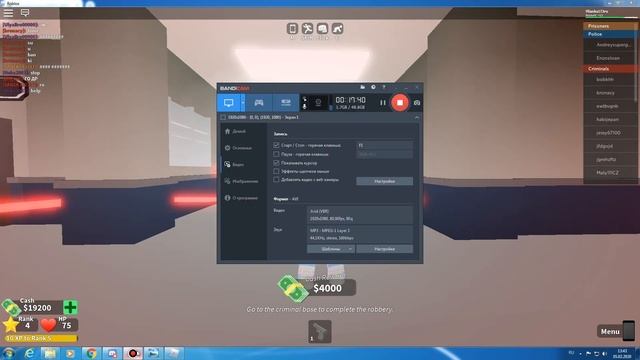Image resolution: width=640 pixels, height=360 pixels.
Task: Open Bandicam help question mark
Action: 384,87
